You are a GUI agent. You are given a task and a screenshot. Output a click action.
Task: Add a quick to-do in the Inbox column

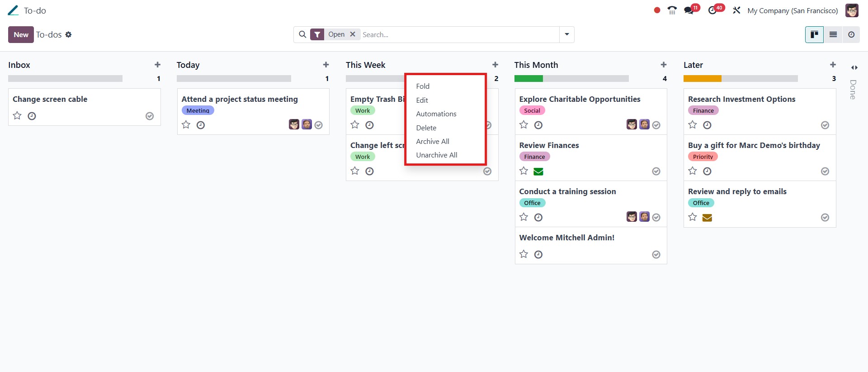[157, 65]
